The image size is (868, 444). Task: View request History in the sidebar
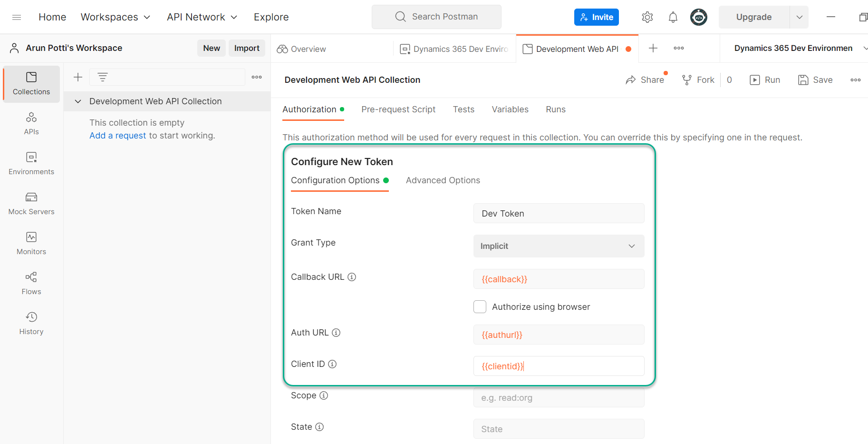pyautogui.click(x=31, y=323)
